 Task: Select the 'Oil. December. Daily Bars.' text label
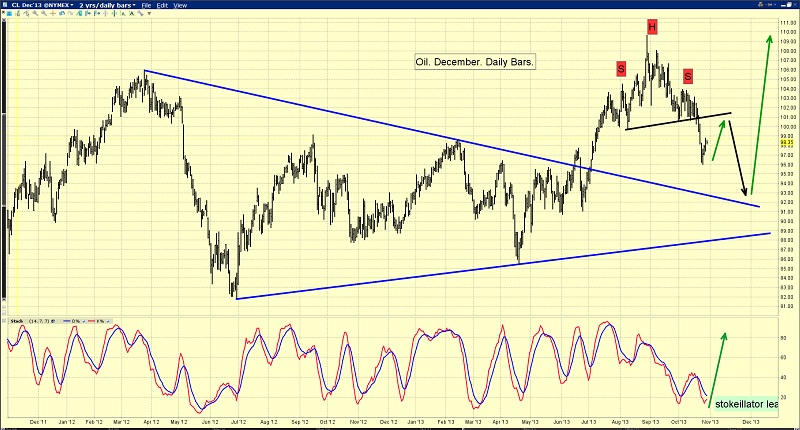(475, 62)
